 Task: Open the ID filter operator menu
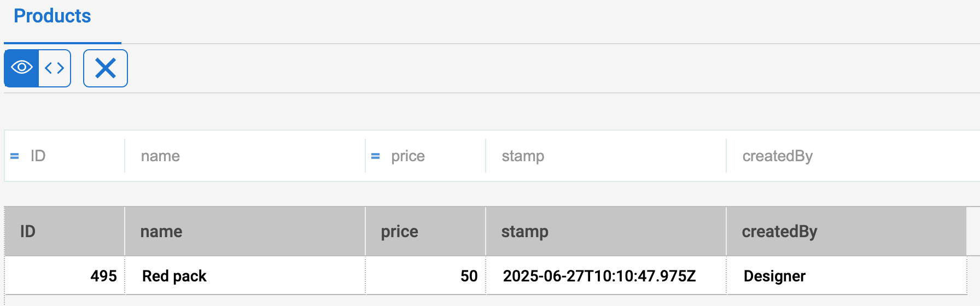click(15, 156)
